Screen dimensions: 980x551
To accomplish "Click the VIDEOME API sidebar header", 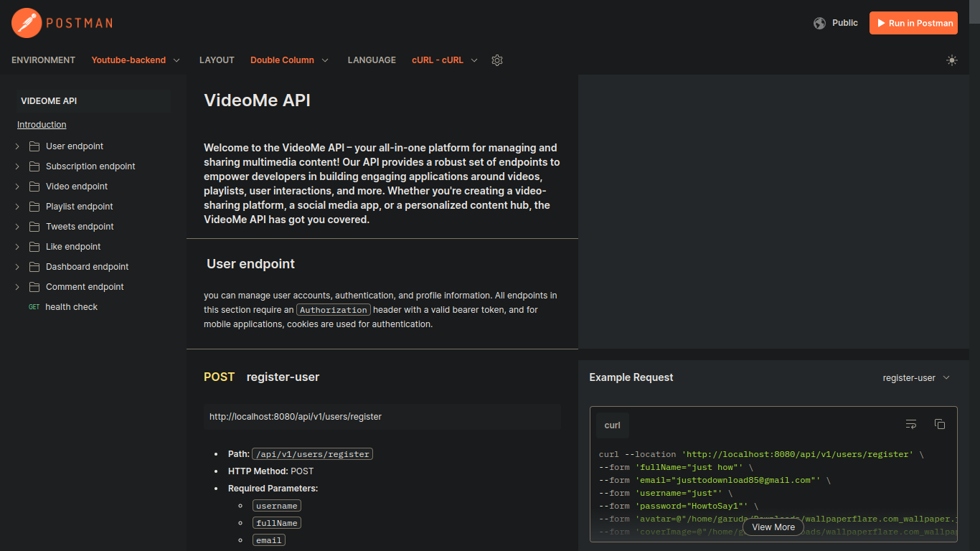I will (x=93, y=101).
